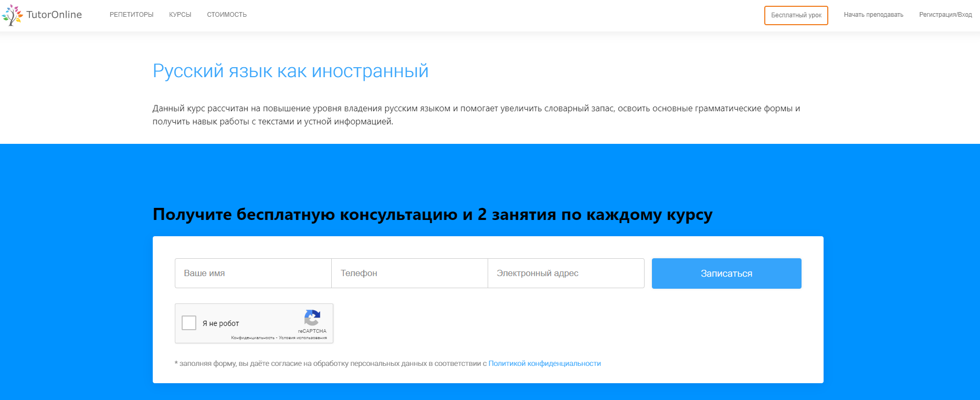
Task: Check the "Я не робот" checkbox
Action: (189, 323)
